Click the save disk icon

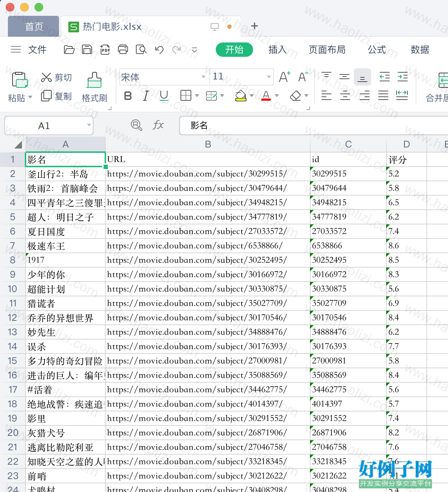pyautogui.click(x=87, y=50)
